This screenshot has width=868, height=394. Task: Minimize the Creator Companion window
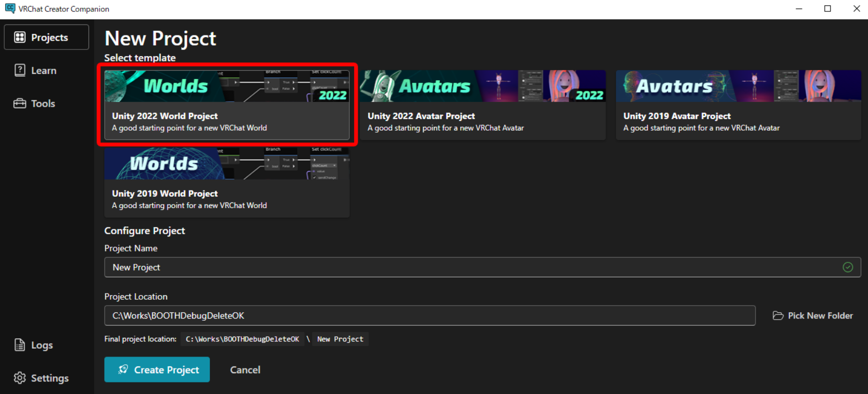[x=799, y=9]
